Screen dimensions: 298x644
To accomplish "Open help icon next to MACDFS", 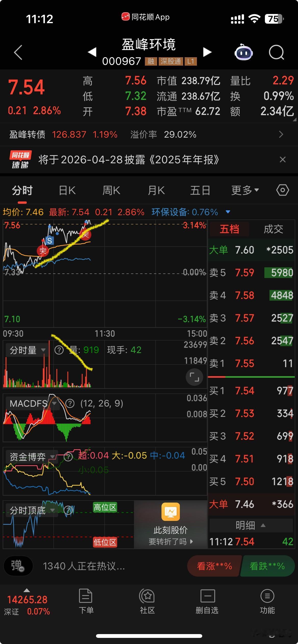I will [70, 403].
